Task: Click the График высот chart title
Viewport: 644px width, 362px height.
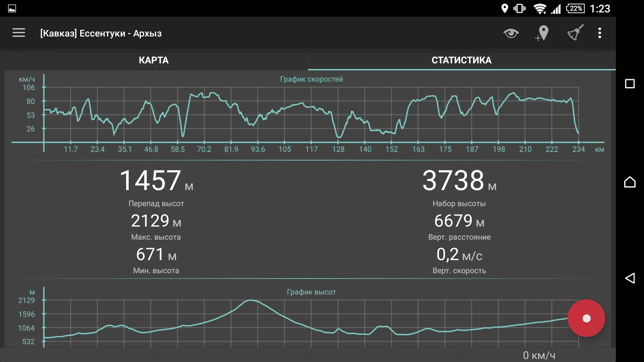Action: pyautogui.click(x=311, y=292)
